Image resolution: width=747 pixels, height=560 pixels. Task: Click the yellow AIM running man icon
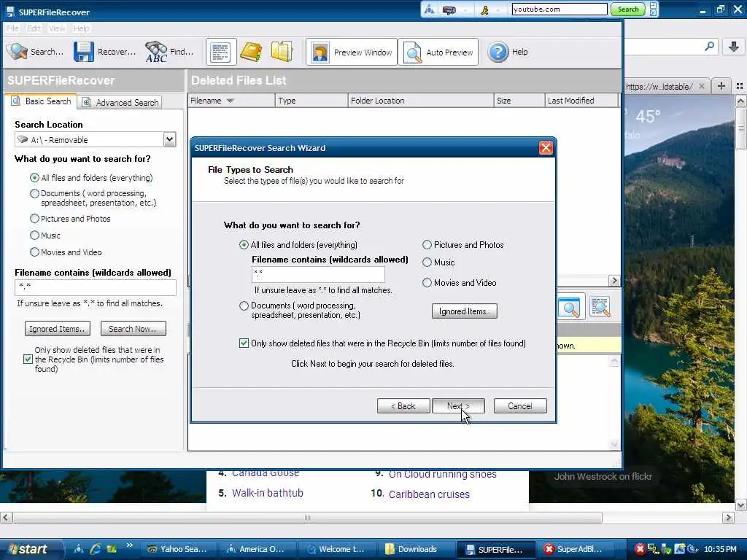click(x=484, y=9)
